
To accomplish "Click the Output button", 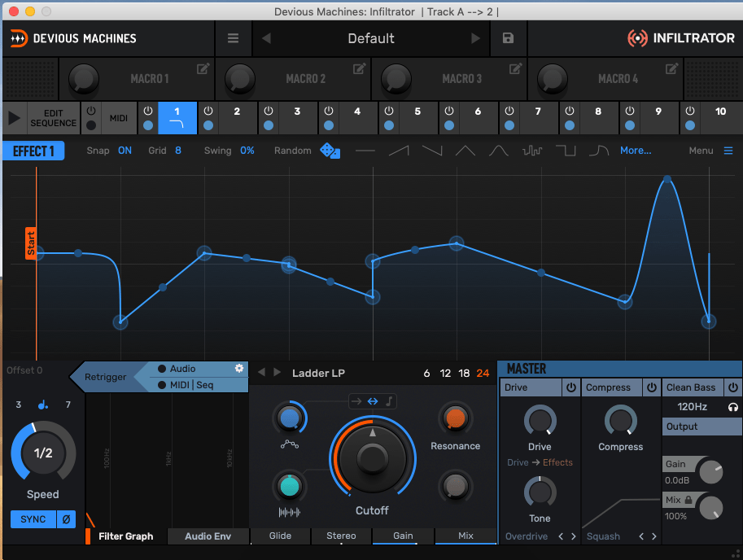I will tap(701, 427).
